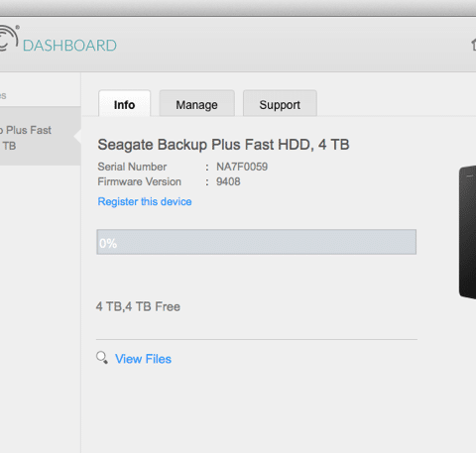Click the Seagate Backup Plus Fast HDD title

(x=223, y=145)
